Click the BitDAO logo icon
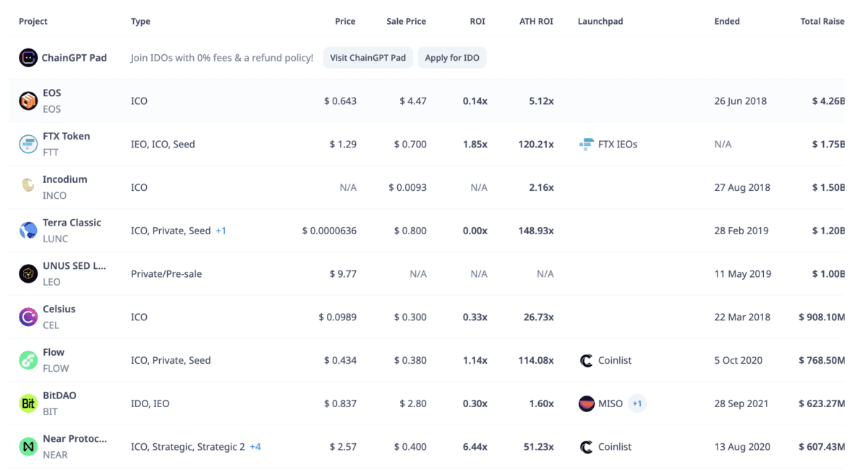Viewport: 868px width, 470px height. click(x=28, y=403)
